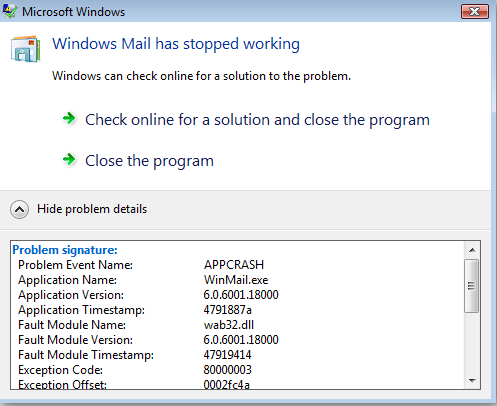This screenshot has width=497, height=406.
Task: Click the Problem signature heading
Action: coord(65,250)
